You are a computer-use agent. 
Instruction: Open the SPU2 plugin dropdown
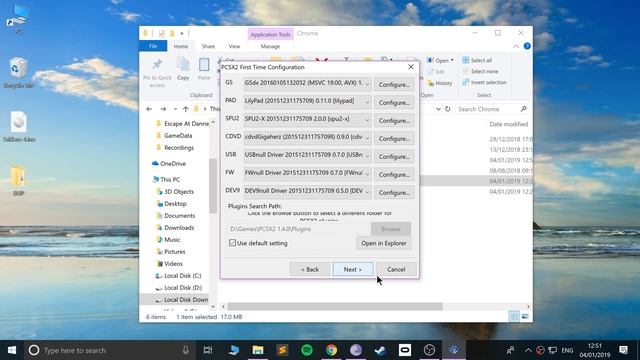[307, 119]
